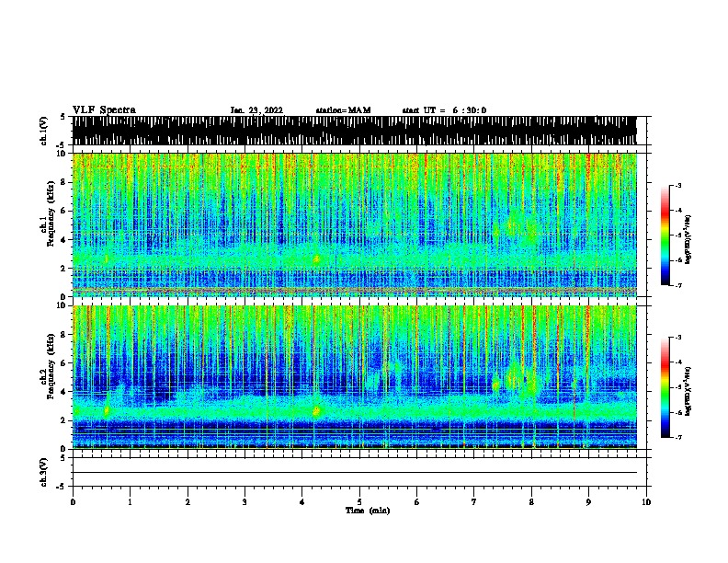The width and height of the screenshot is (728, 563).
Task: Click the "-3" label on ch.1 color scale
Action: pos(677,186)
